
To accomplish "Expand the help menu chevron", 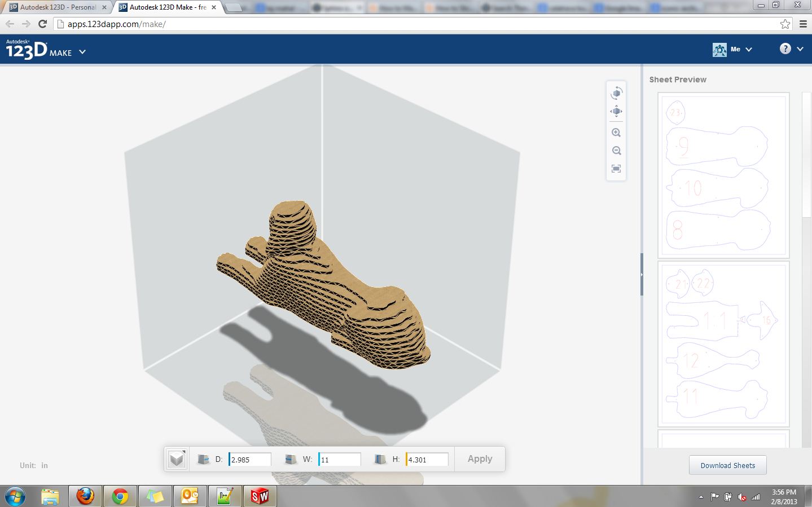I will pyautogui.click(x=800, y=49).
